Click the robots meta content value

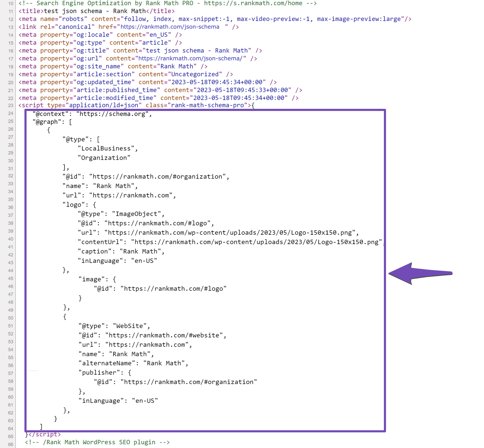click(x=263, y=19)
